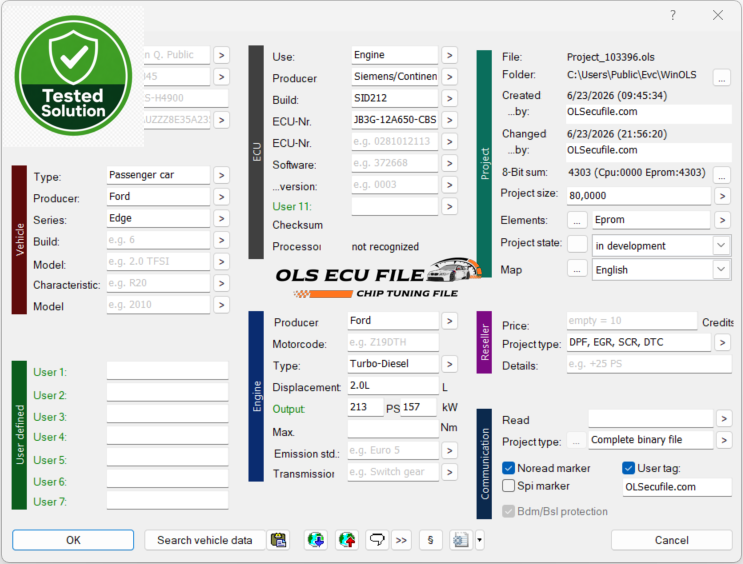Expand options for engine type Turbo-Diesel
Screen dimensions: 743x564
click(x=449, y=364)
